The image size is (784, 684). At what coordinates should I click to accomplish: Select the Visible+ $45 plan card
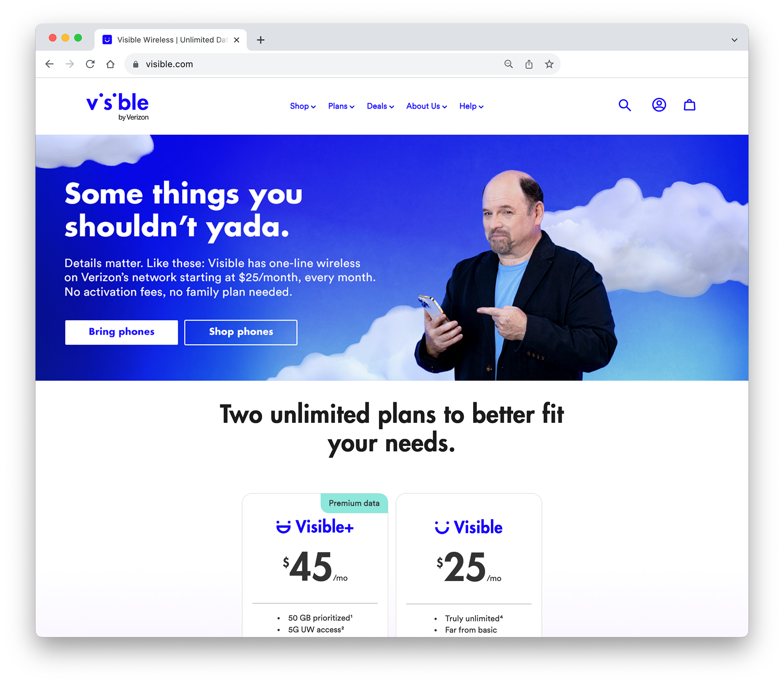(315, 565)
